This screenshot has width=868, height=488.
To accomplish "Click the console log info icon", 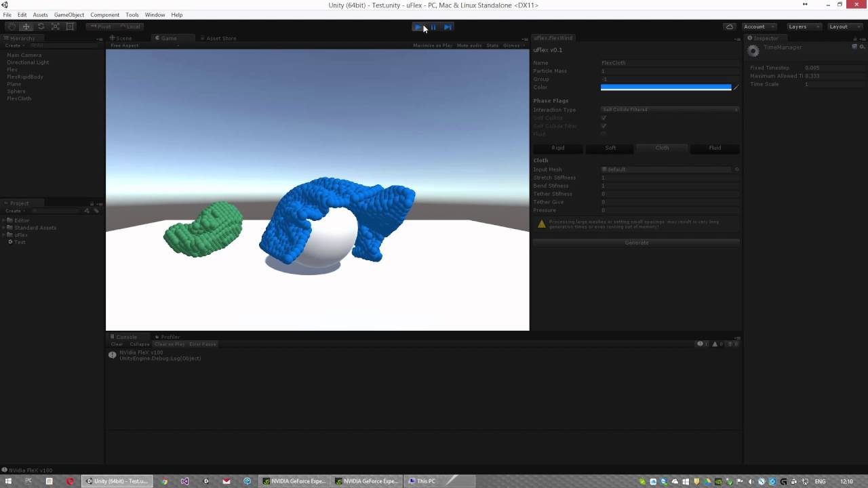I will coord(113,354).
